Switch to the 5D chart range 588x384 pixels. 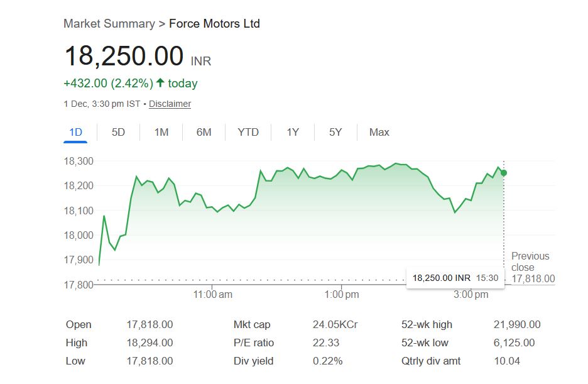coord(118,132)
